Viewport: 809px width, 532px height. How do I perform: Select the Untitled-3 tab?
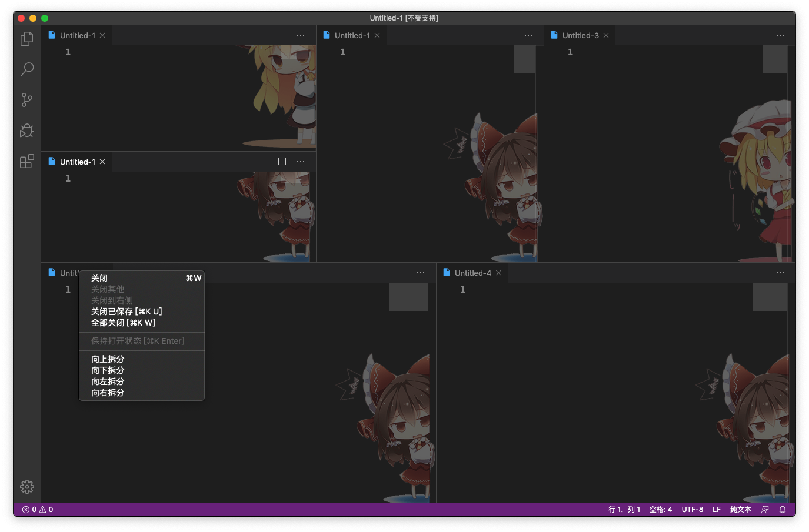[580, 35]
